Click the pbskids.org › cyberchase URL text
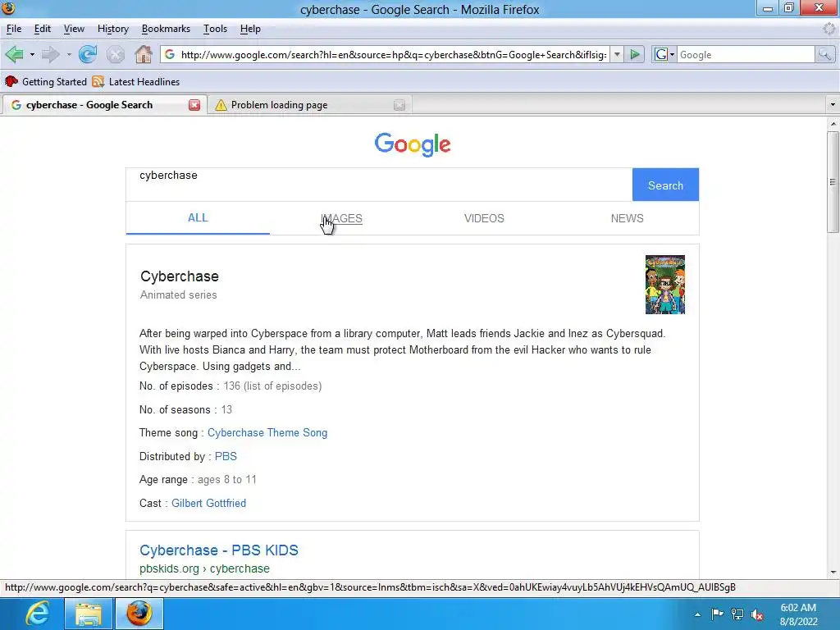This screenshot has width=840, height=630. (204, 568)
